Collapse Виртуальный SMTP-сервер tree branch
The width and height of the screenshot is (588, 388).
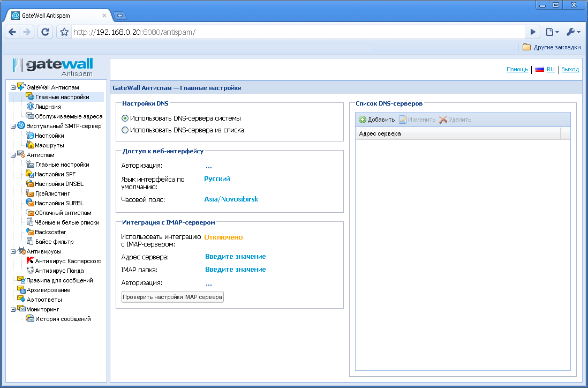[x=13, y=126]
